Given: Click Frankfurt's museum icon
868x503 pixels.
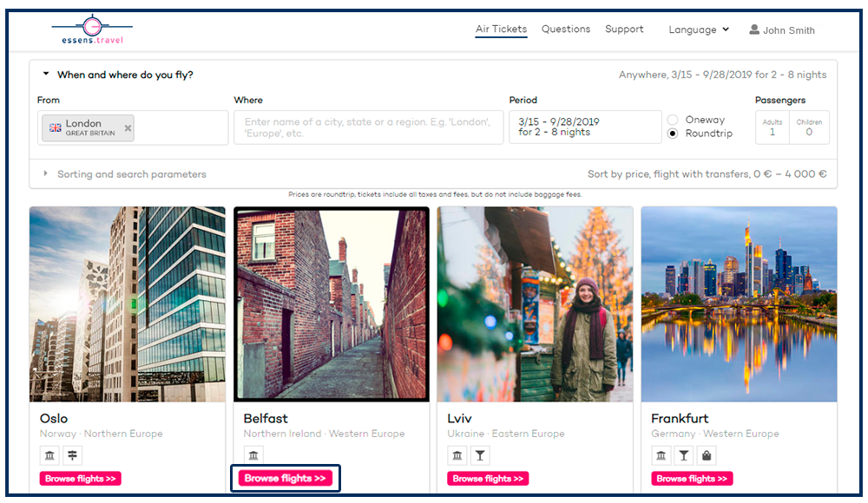Looking at the screenshot, I should (x=661, y=455).
